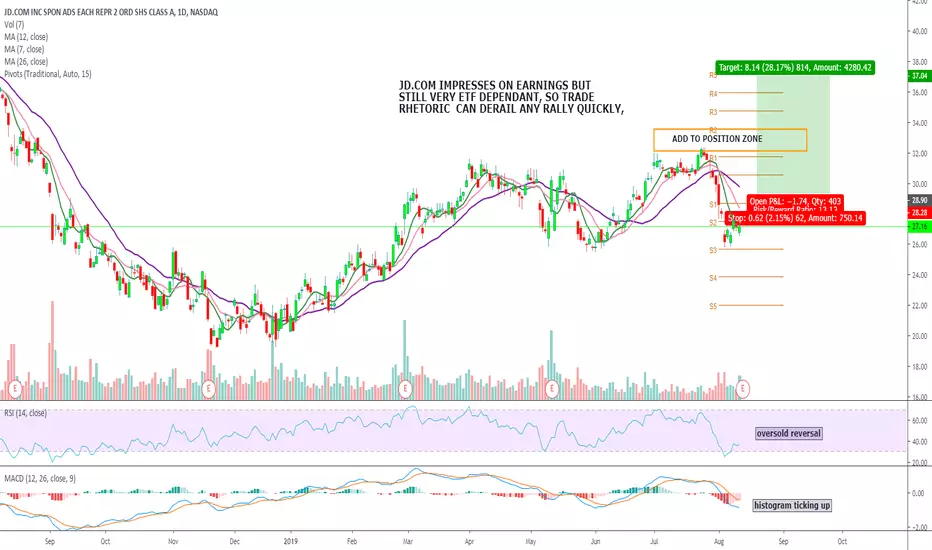The height and width of the screenshot is (550, 932).
Task: Click the red 28.28 price axis tag
Action: (x=920, y=213)
